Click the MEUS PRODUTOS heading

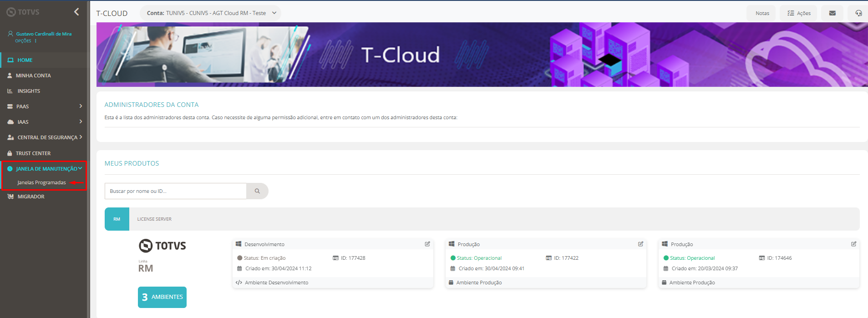point(132,163)
